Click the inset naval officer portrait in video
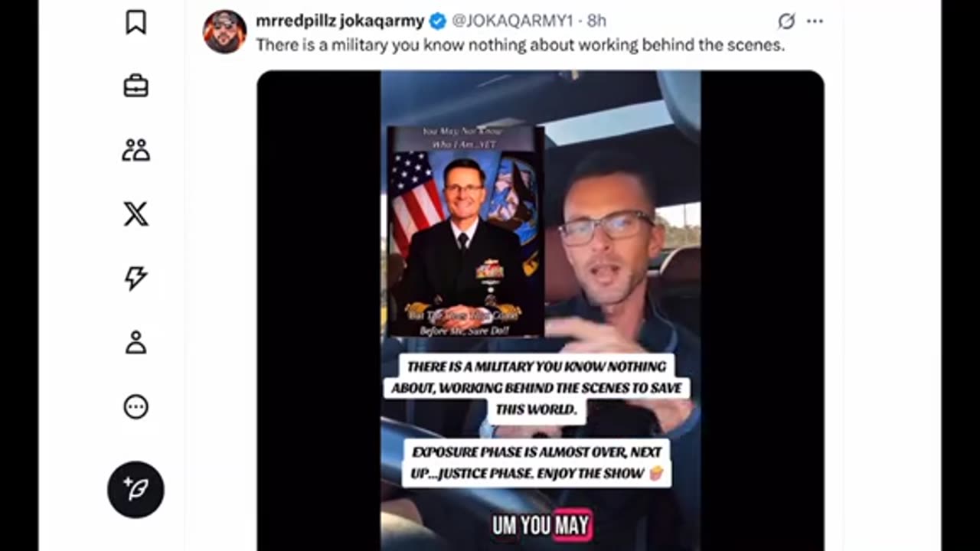The image size is (980, 551). point(465,232)
